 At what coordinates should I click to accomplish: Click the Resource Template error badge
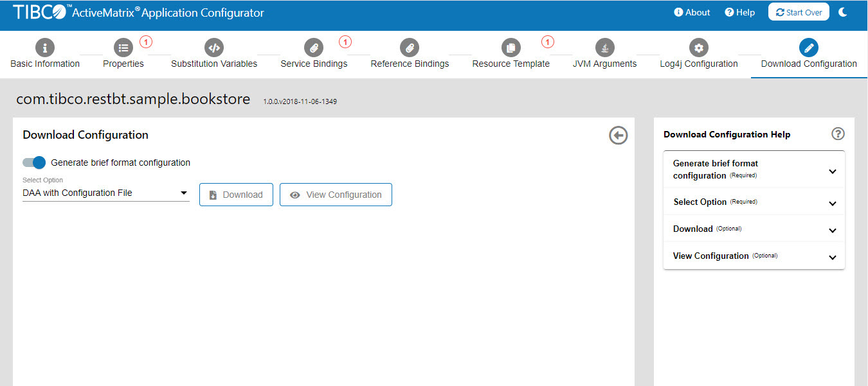point(548,42)
